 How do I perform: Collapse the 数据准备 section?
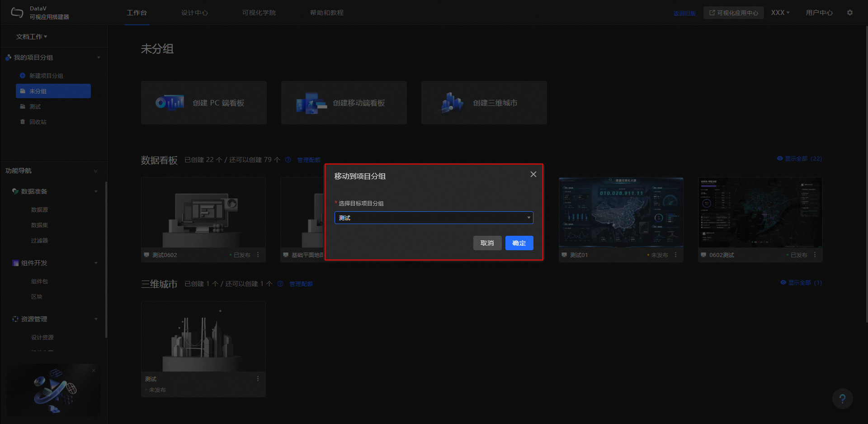96,191
